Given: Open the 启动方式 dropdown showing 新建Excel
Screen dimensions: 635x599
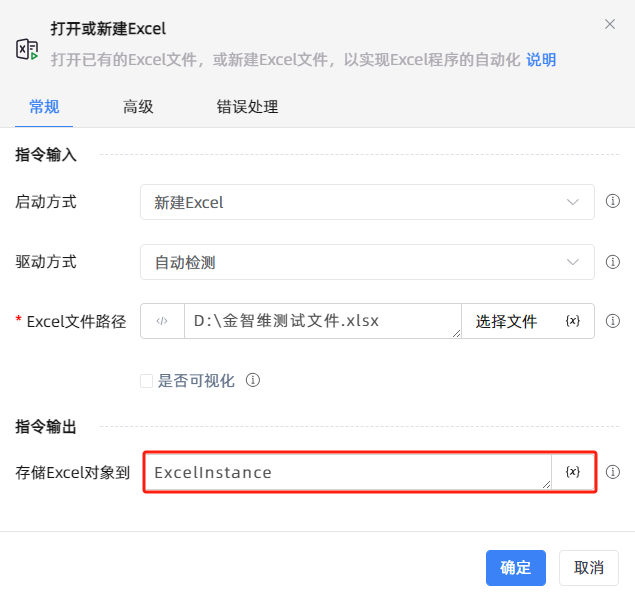Looking at the screenshot, I should point(367,202).
